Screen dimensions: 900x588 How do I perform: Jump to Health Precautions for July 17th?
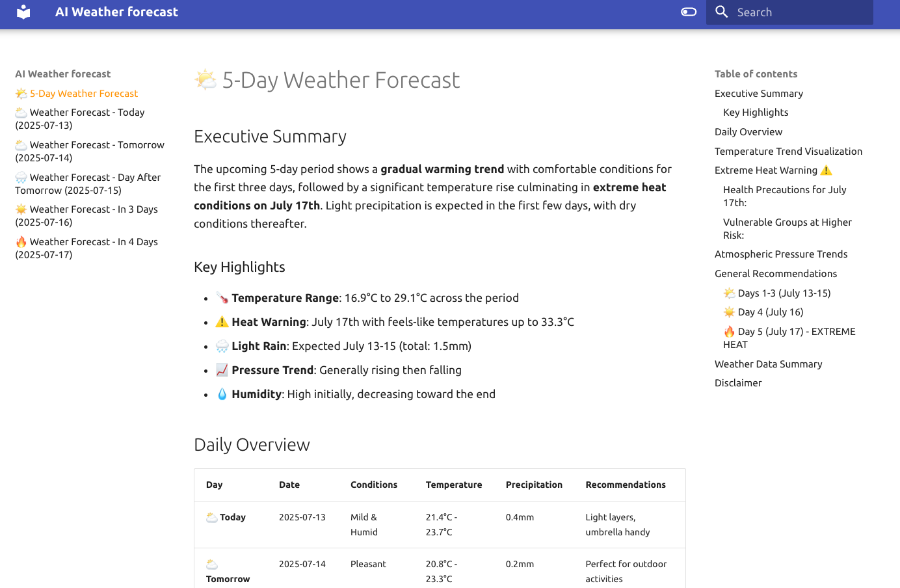point(784,196)
